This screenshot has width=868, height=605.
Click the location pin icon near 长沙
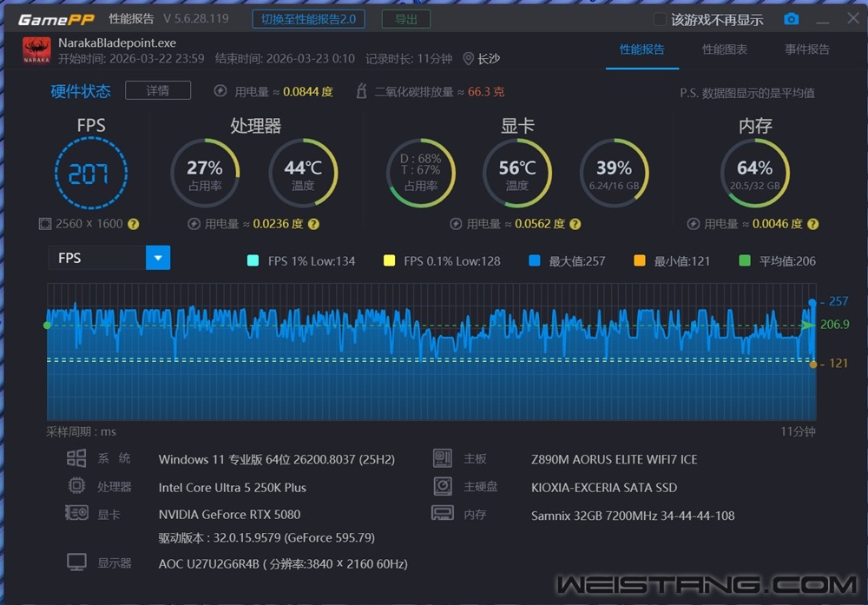pos(469,59)
